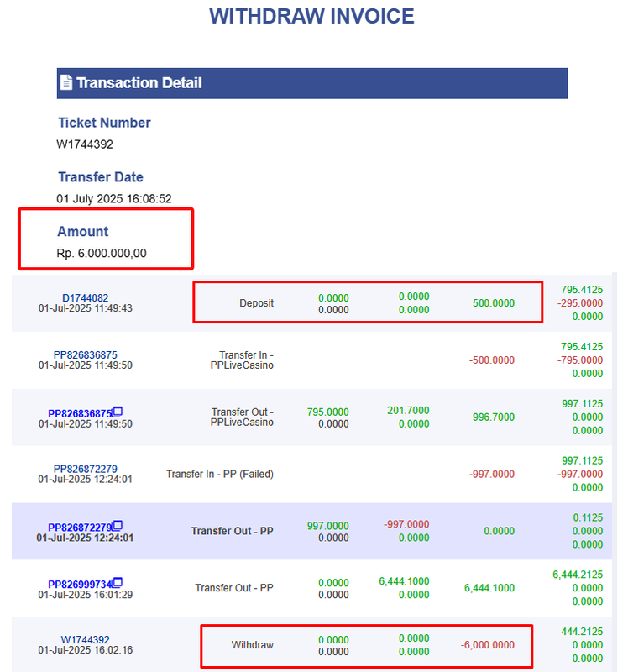Select timestamp 01-Jul-2025 11:49:43
The width and height of the screenshot is (628, 672).
click(86, 307)
